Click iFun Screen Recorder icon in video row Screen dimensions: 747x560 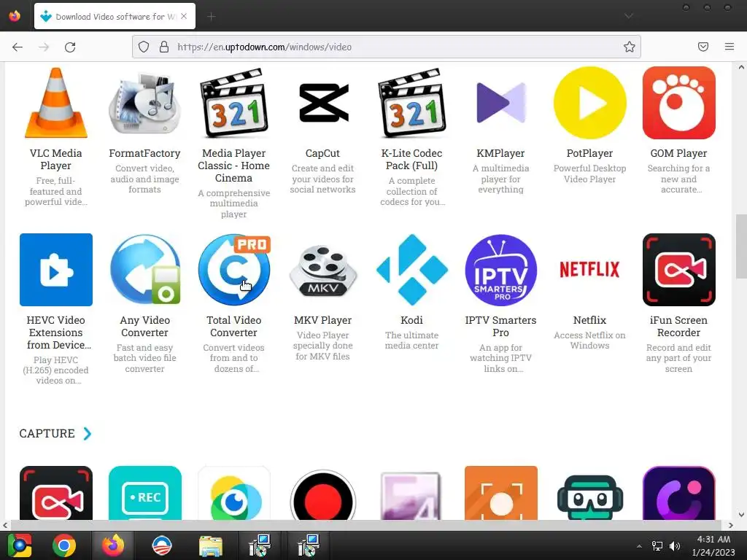click(x=679, y=270)
